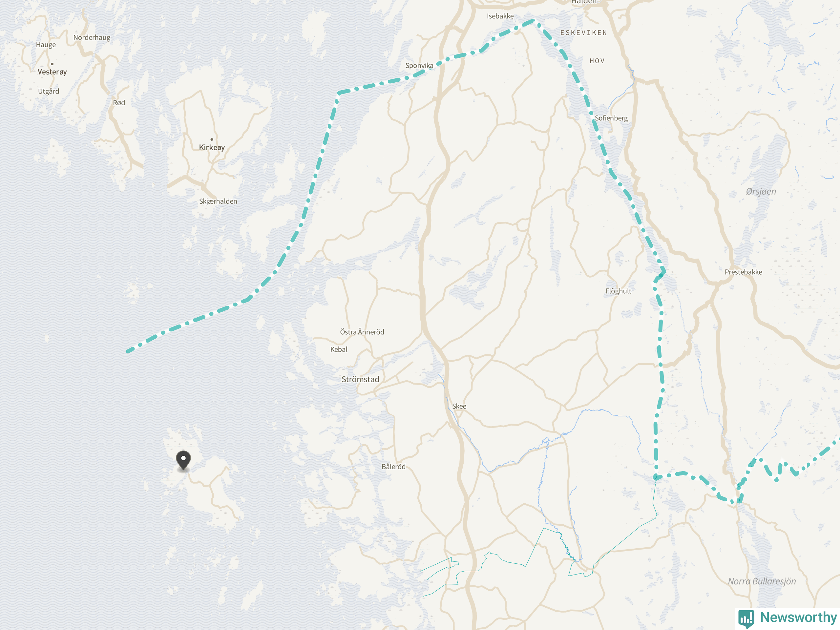Select the Flöghult place label
This screenshot has height=630, width=840.
(618, 291)
